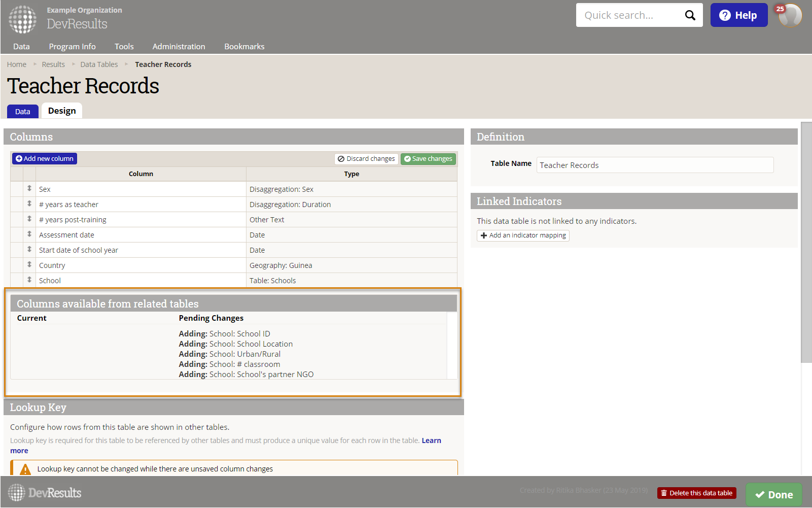Open the user profile avatar
This screenshot has width=812, height=508.
tap(790, 15)
